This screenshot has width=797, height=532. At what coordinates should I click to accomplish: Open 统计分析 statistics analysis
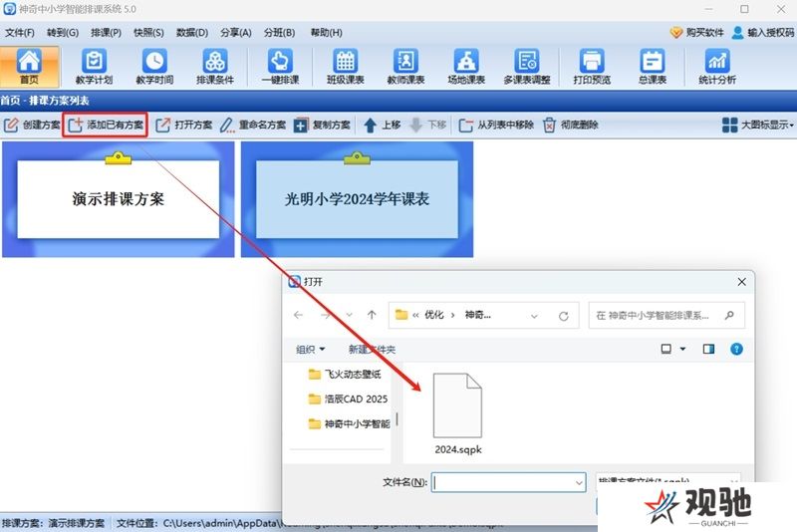(x=717, y=67)
